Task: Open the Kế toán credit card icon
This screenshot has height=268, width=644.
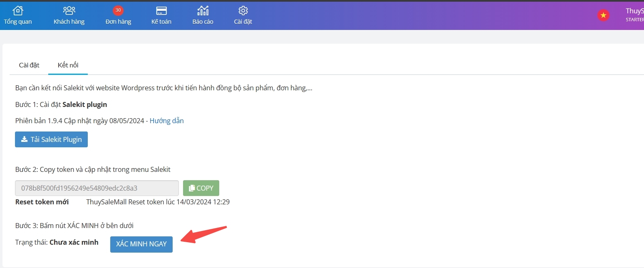Action: (x=161, y=10)
